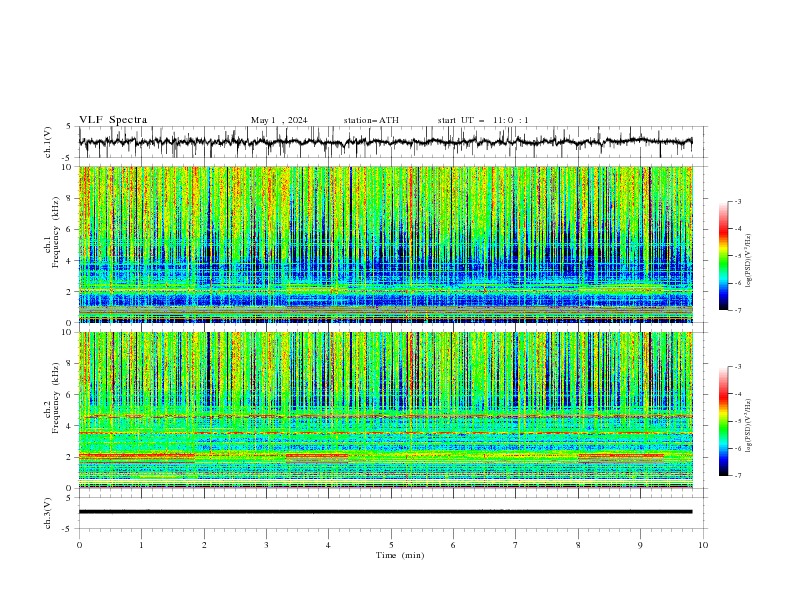Click red 2 kHz band near minute 4 in ch.2

[317, 455]
